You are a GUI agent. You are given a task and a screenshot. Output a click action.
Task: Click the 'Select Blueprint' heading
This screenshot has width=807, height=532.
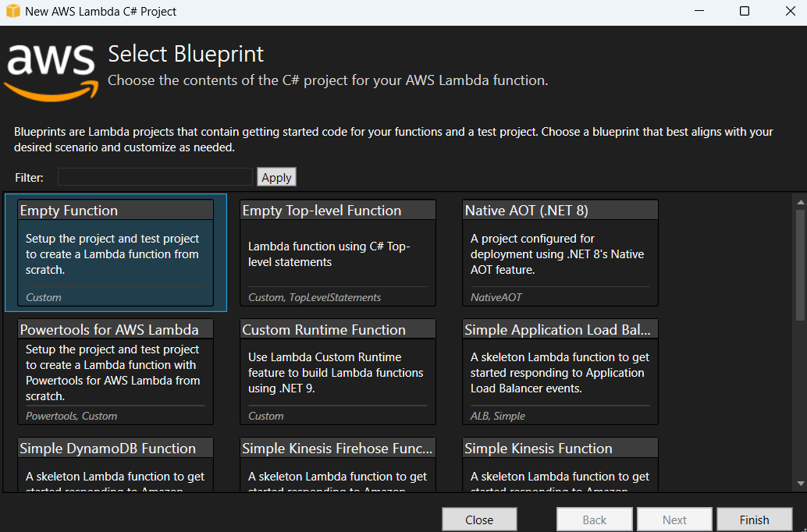(186, 54)
